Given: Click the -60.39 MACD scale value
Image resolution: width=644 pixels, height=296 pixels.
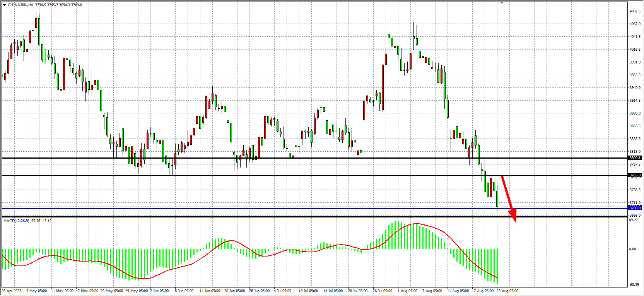Looking at the screenshot, I should (634, 285).
